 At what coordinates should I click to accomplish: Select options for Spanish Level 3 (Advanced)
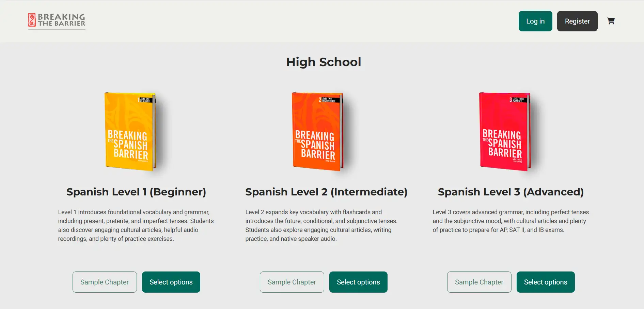click(546, 282)
